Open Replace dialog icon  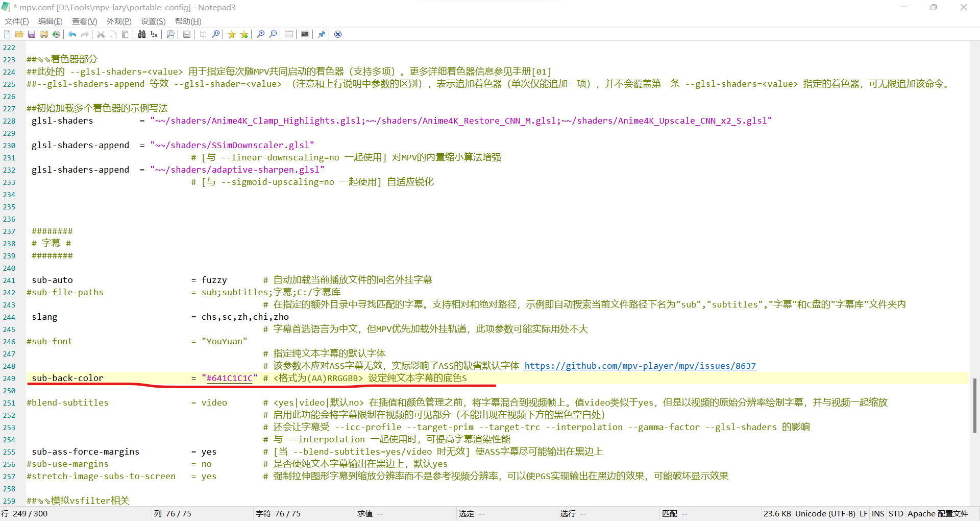[x=154, y=34]
